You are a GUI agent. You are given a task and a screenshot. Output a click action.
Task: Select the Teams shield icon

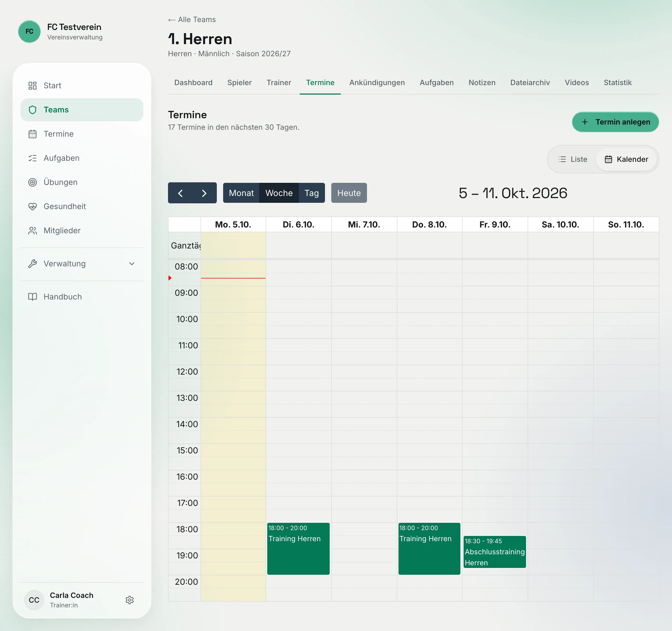pos(33,110)
